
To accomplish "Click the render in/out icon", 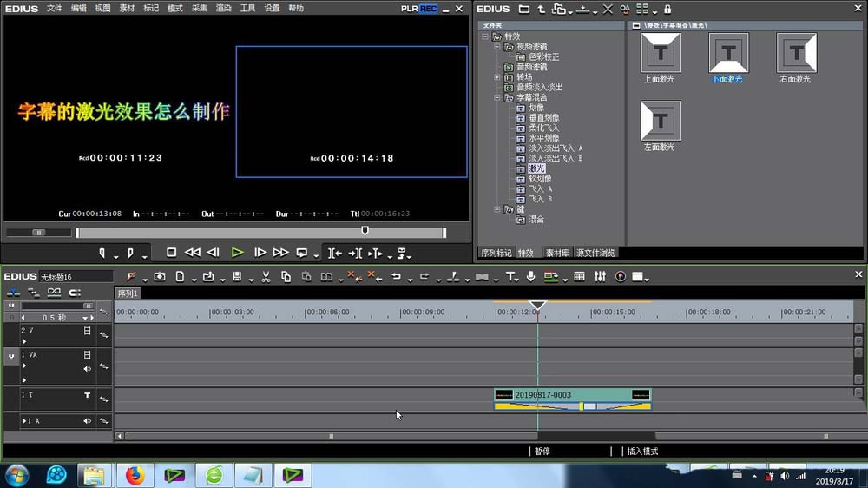I will pyautogui.click(x=551, y=276).
